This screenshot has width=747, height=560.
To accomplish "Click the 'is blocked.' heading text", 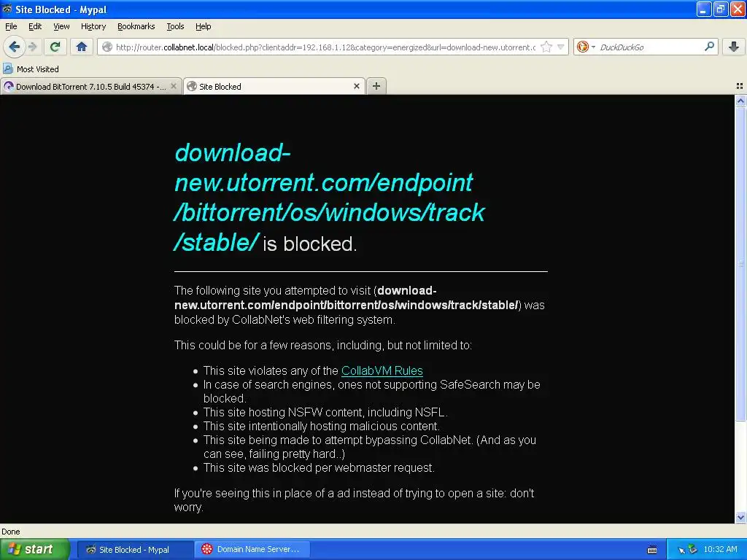I will (309, 244).
